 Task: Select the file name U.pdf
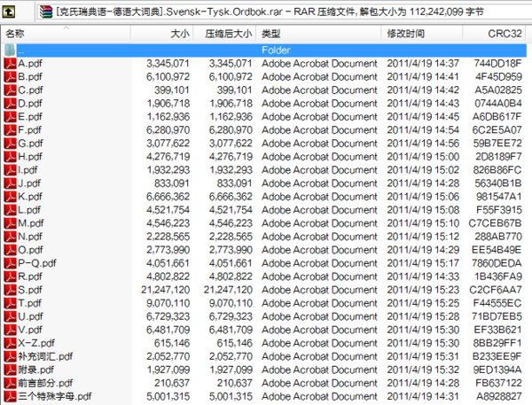click(x=30, y=316)
